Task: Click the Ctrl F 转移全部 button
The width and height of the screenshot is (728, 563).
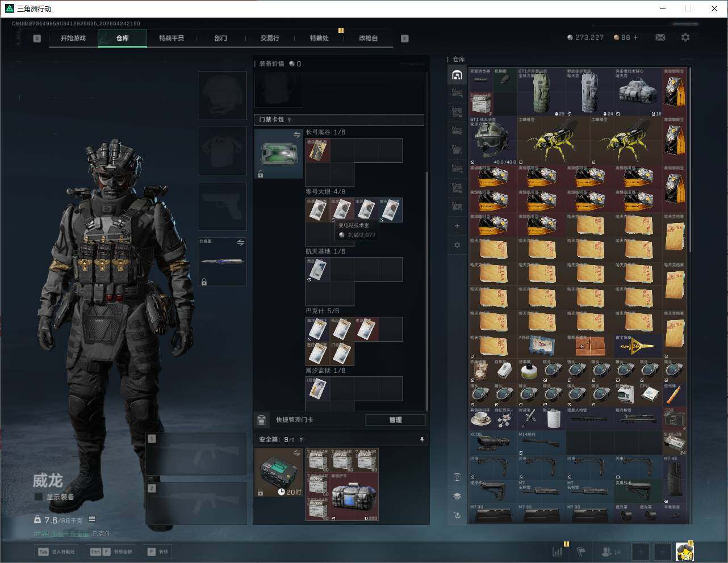Action: point(111,552)
